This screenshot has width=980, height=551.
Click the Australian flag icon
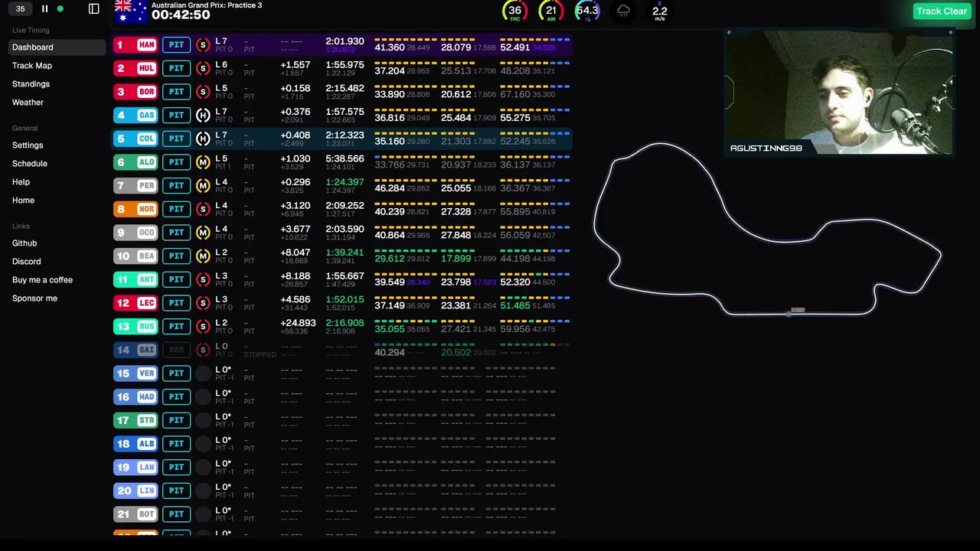click(x=130, y=11)
